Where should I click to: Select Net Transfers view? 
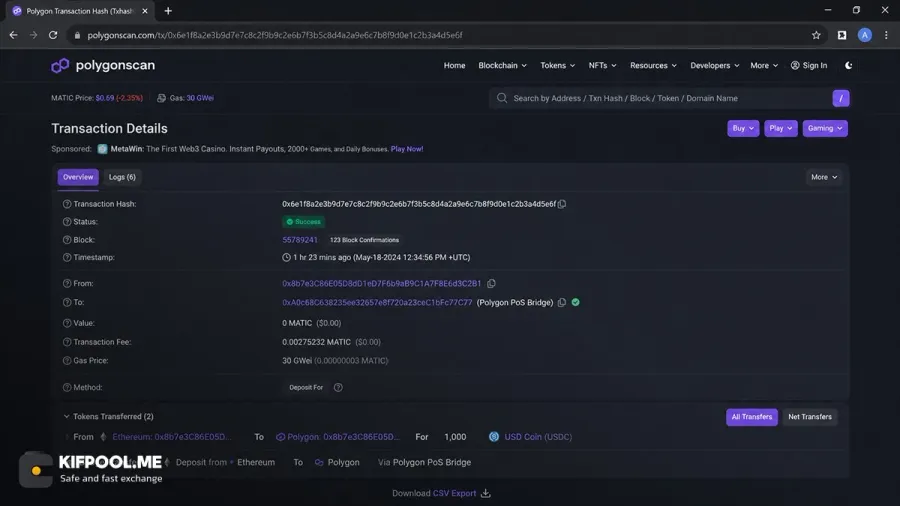pyautogui.click(x=809, y=417)
